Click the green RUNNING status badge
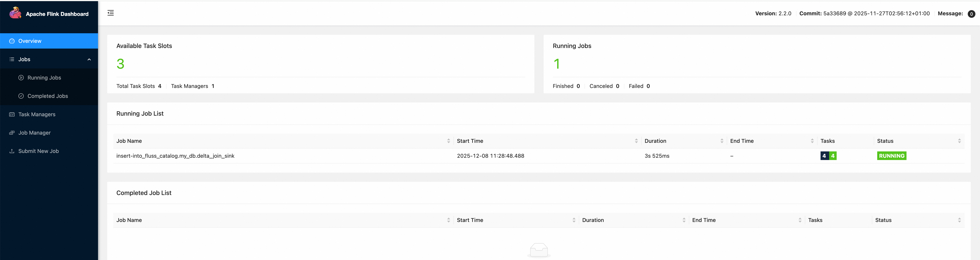Viewport: 980px width, 260px height. click(x=891, y=156)
